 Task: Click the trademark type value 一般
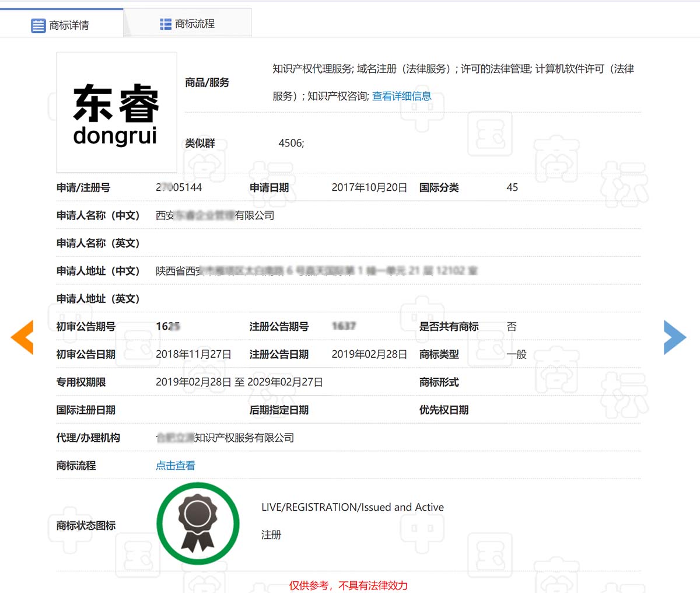click(516, 354)
